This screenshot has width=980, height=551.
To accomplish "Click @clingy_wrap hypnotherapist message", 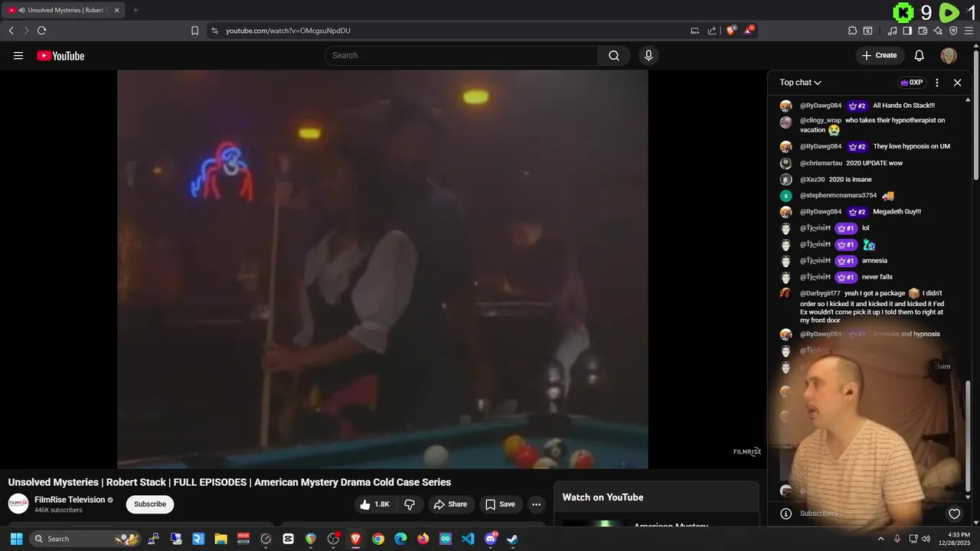I will tap(873, 125).
